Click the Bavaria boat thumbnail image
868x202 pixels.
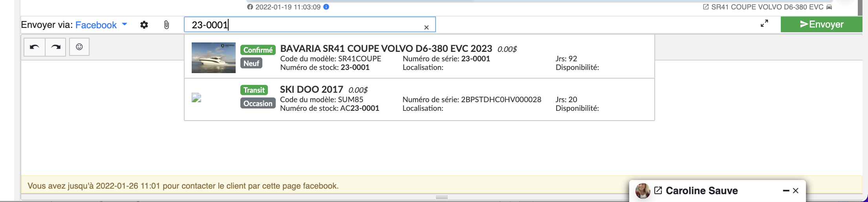(x=213, y=57)
